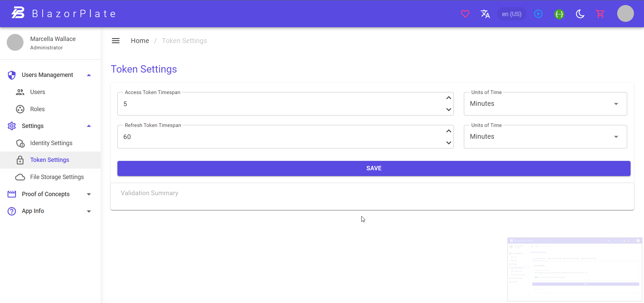This screenshot has height=303, width=644.
Task: Increment Access Token Timespan with the up arrow
Action: tap(448, 98)
